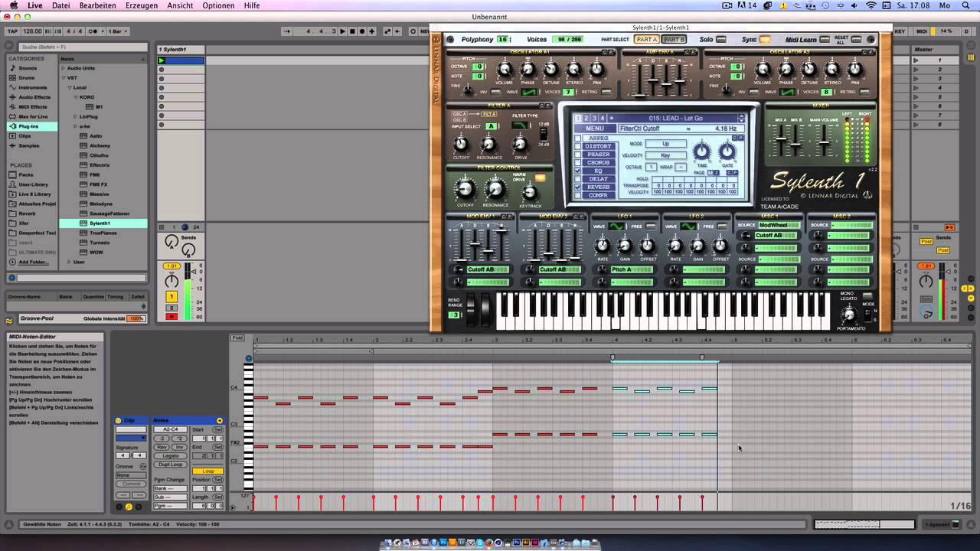Expand Audio Units tree node
This screenshot has height=551, width=980.
pyautogui.click(x=64, y=68)
